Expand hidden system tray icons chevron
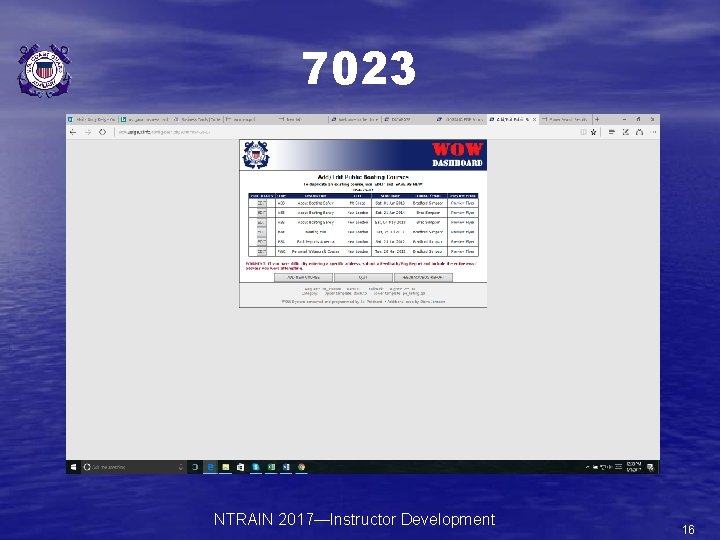This screenshot has width=720, height=540. coord(587,467)
